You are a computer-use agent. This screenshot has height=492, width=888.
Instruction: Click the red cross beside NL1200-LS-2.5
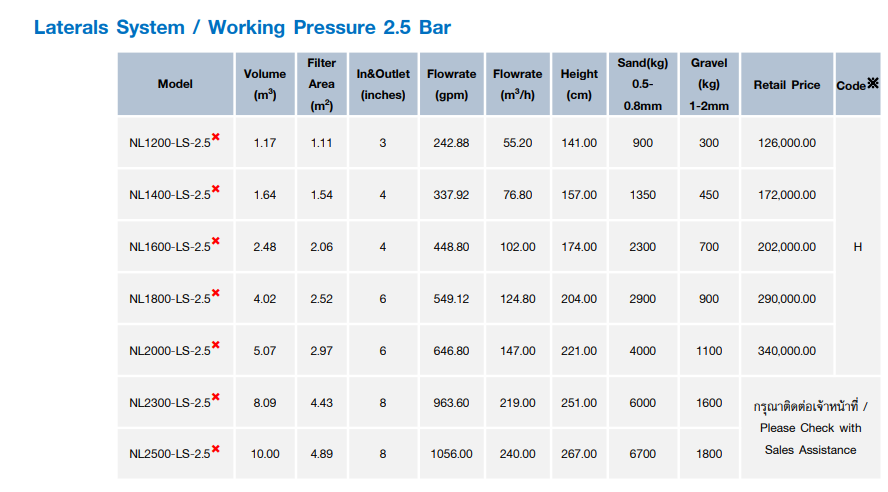216,137
